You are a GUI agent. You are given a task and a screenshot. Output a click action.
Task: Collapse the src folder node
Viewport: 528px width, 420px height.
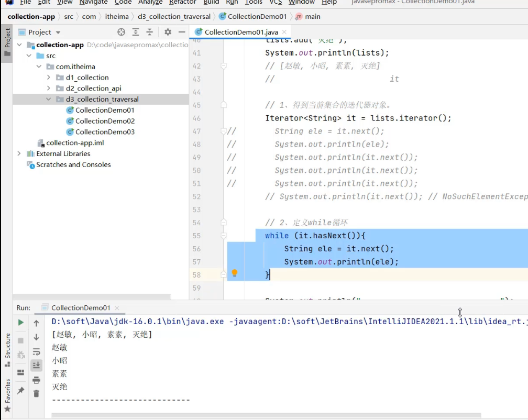pyautogui.click(x=29, y=56)
